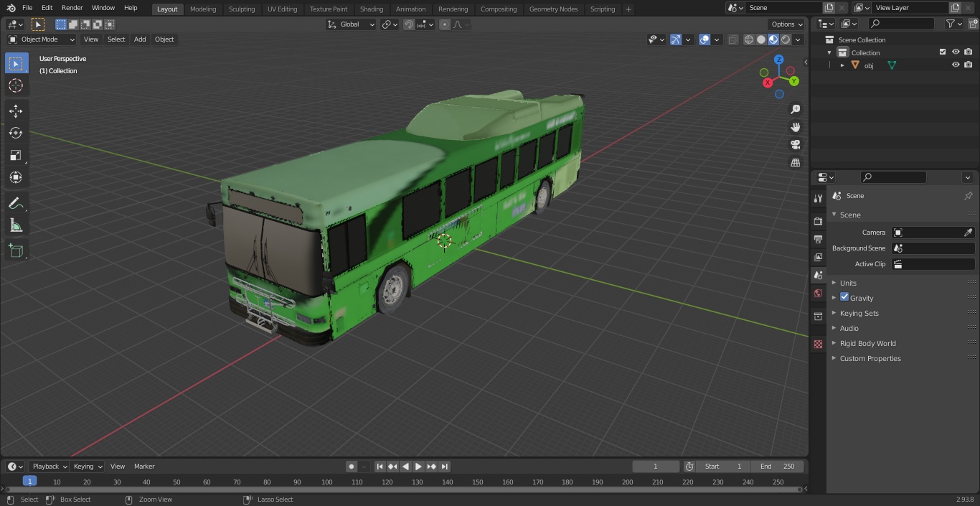This screenshot has height=506, width=980.
Task: Hide Collection with its eye icon
Action: (x=956, y=52)
